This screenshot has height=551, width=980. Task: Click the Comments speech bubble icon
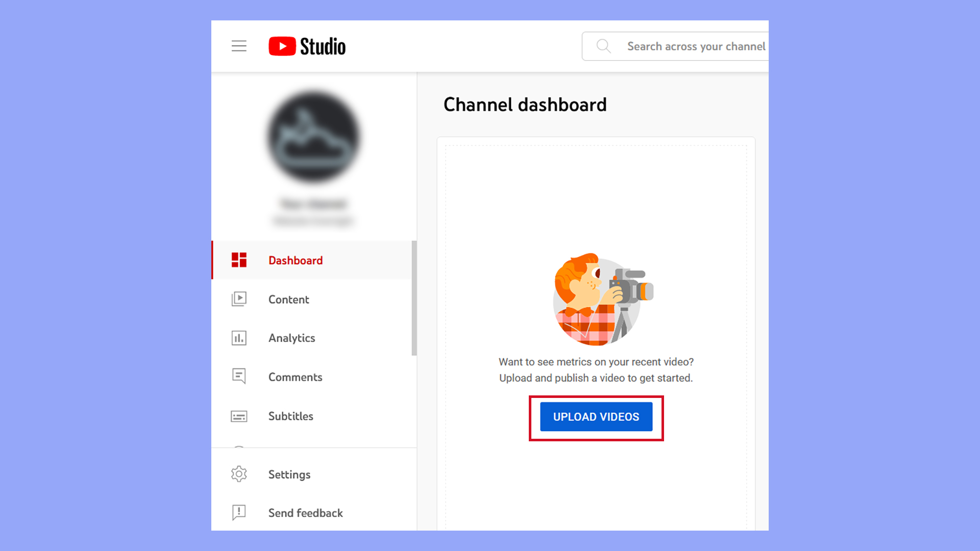[x=239, y=377]
